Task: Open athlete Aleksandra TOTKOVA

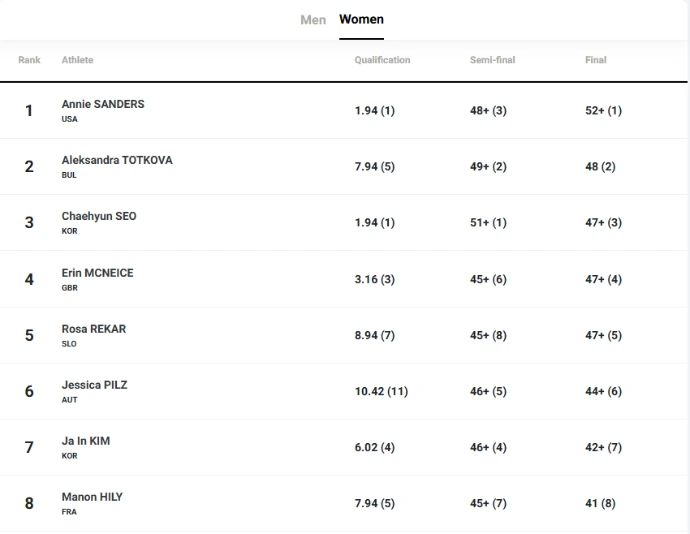Action: pyautogui.click(x=117, y=160)
